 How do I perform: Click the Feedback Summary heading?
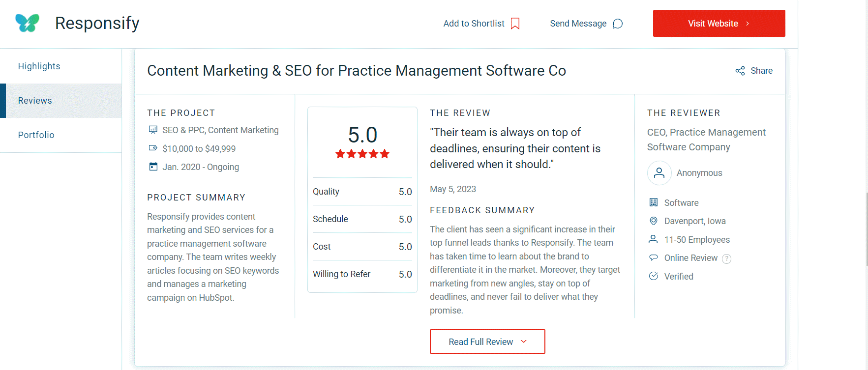click(482, 210)
